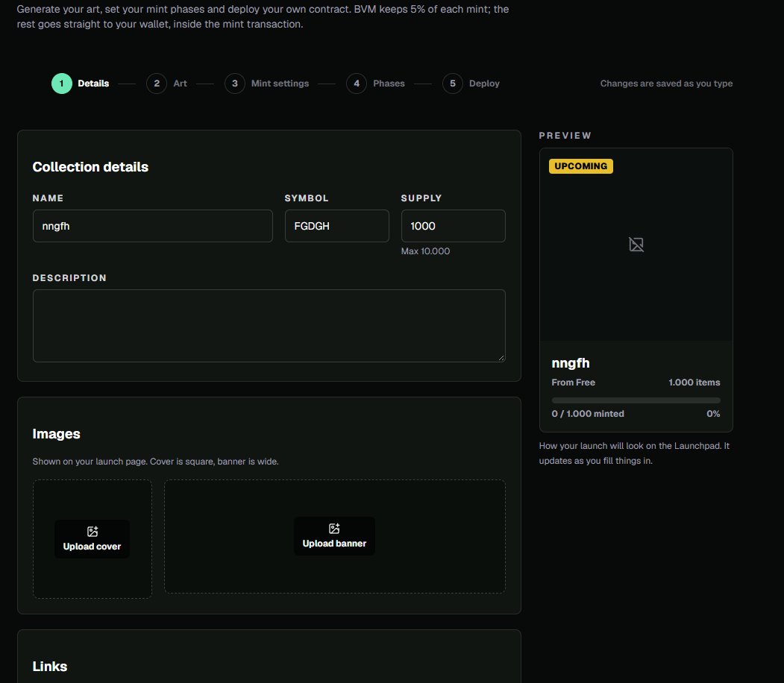Go to the Mint settings step
The height and width of the screenshot is (683, 784).
click(x=266, y=84)
